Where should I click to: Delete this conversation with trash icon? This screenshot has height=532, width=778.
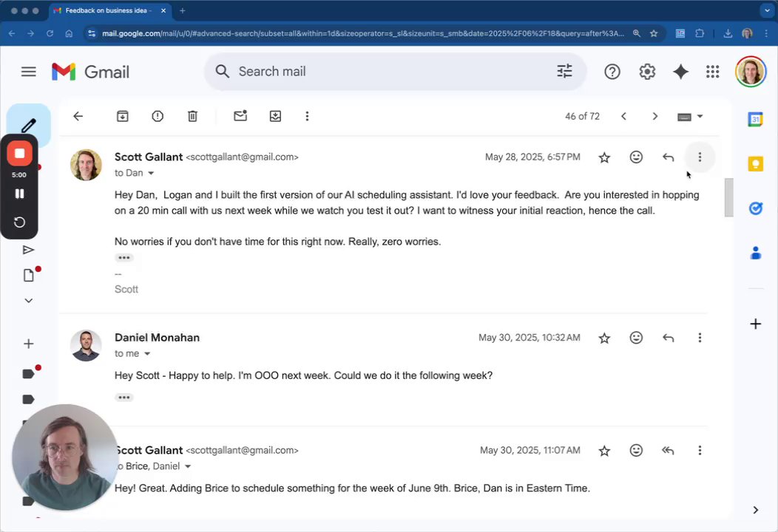click(192, 116)
